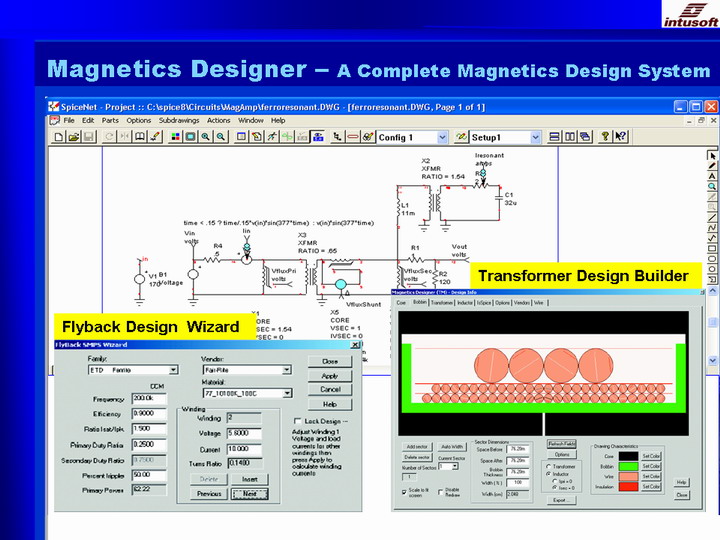Click the Apply button in Flyback Wizard
Image resolution: width=720 pixels, height=540 pixels.
click(x=330, y=376)
